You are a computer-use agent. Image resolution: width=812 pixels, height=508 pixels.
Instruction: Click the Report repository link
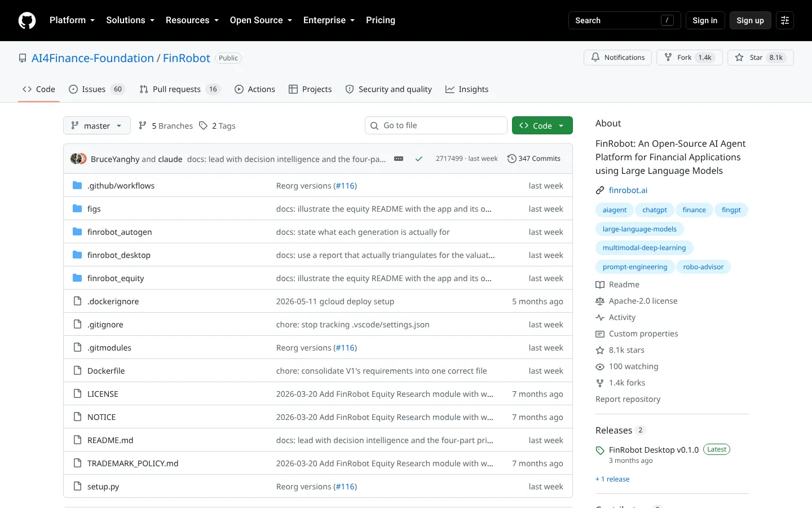[x=628, y=399]
